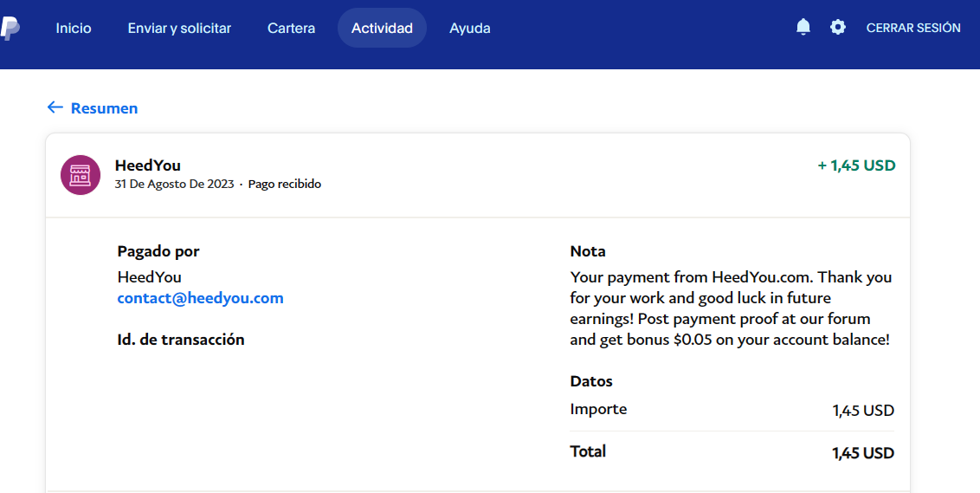Click the back arrow beside Resumen
This screenshot has width=980, height=493.
pyautogui.click(x=55, y=107)
